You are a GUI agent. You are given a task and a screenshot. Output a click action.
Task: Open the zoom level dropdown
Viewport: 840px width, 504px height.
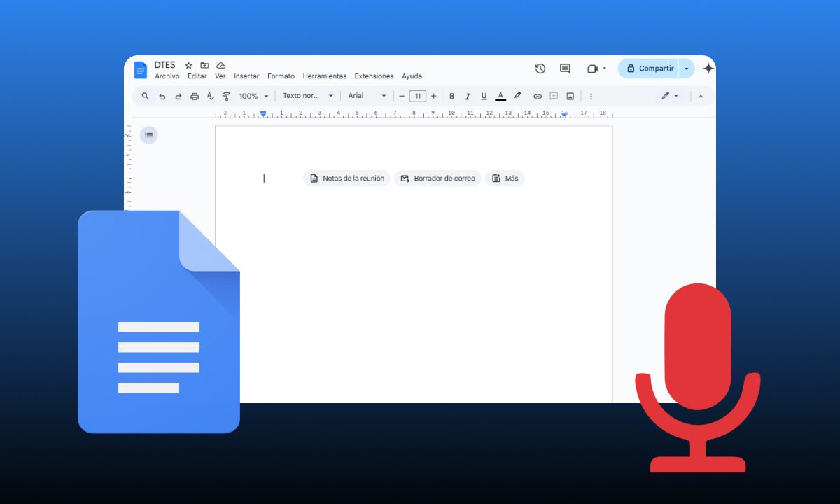pos(253,96)
